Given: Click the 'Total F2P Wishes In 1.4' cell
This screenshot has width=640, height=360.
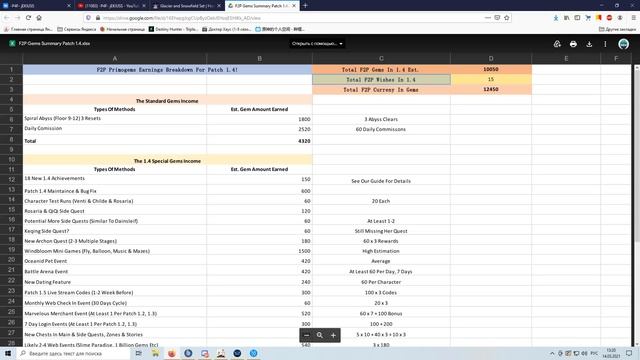Looking at the screenshot, I should (x=381, y=80).
